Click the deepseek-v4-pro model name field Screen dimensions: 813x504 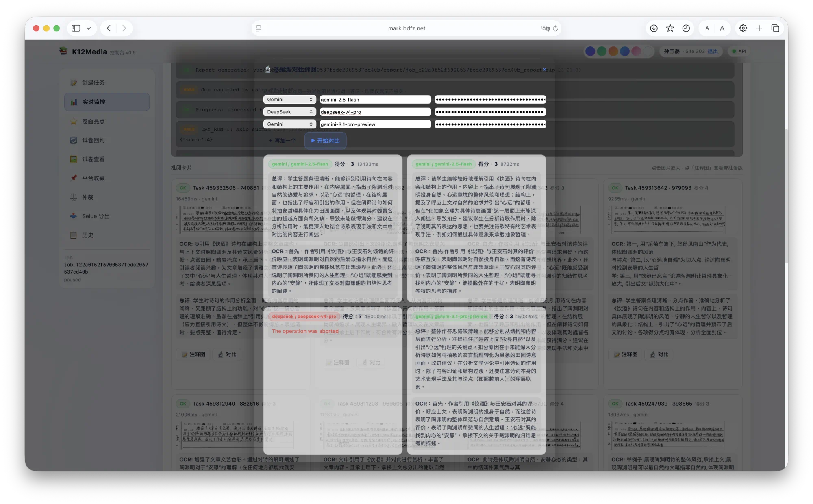tap(375, 111)
